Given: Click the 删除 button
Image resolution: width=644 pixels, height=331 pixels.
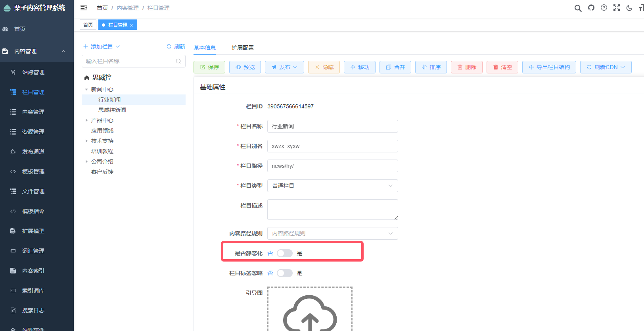Looking at the screenshot, I should [467, 67].
